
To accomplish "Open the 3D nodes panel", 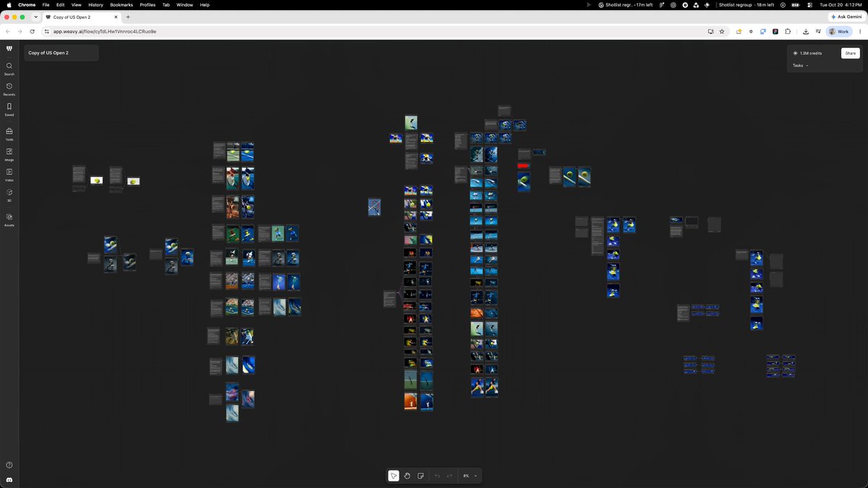I will point(9,194).
